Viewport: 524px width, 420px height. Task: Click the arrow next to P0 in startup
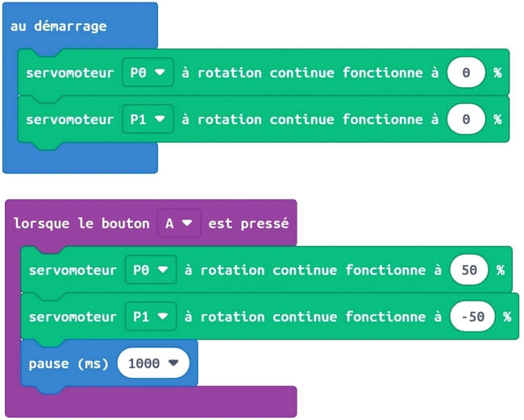click(x=160, y=73)
